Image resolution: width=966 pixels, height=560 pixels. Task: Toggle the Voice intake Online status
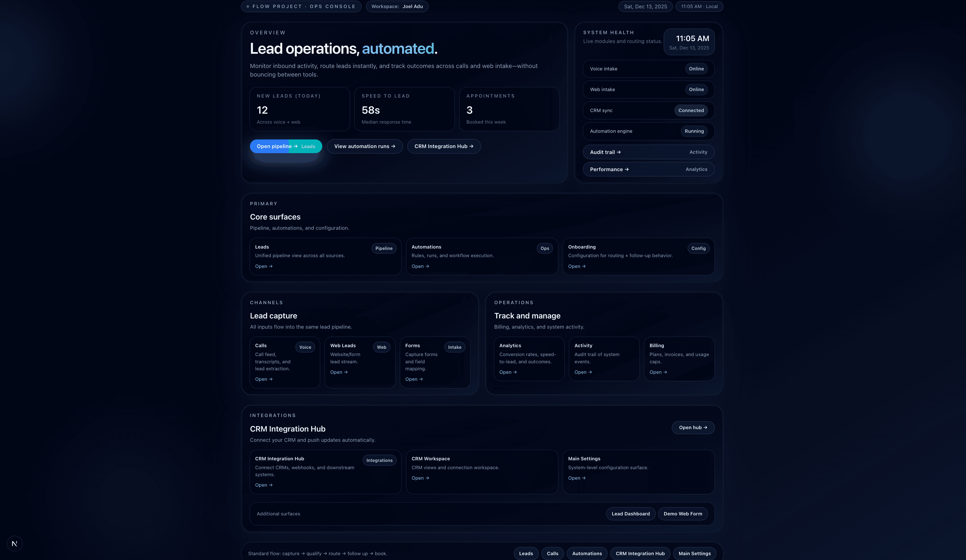[x=696, y=69]
